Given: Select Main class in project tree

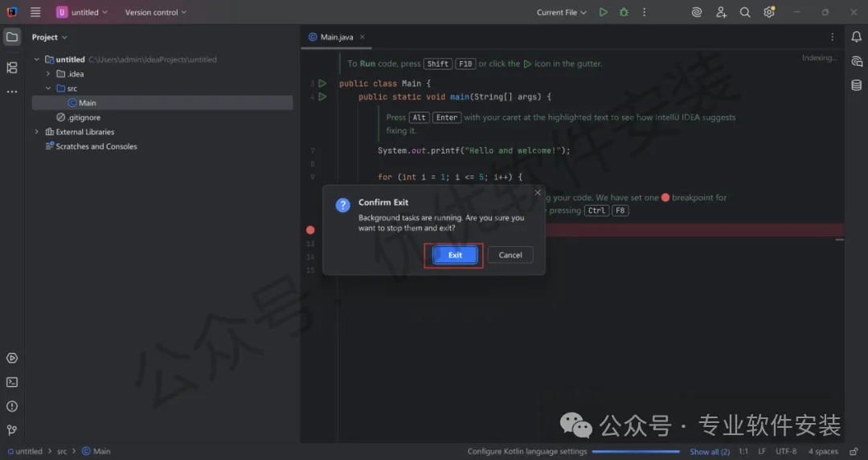Looking at the screenshot, I should (162, 102).
